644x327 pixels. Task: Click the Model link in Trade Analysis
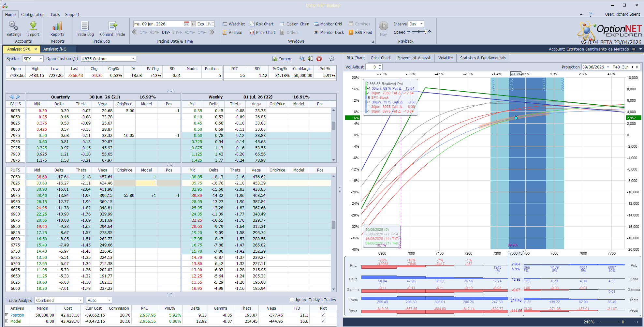(16, 321)
